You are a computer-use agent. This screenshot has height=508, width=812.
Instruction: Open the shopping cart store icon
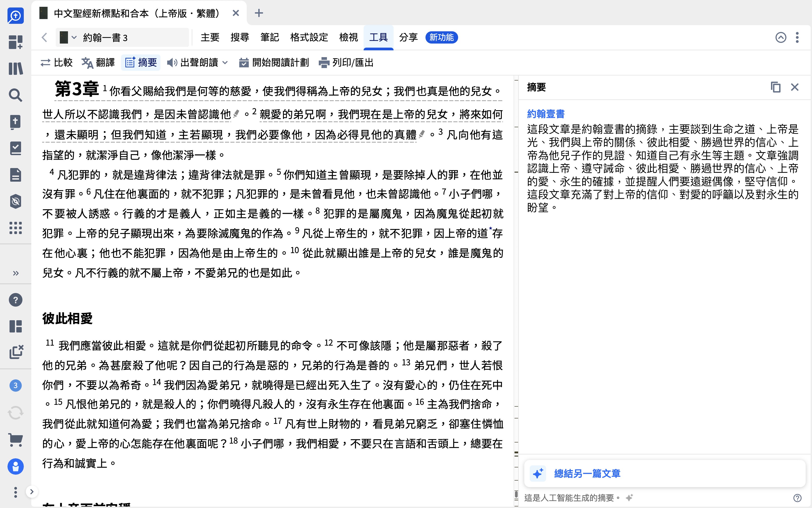(x=15, y=440)
